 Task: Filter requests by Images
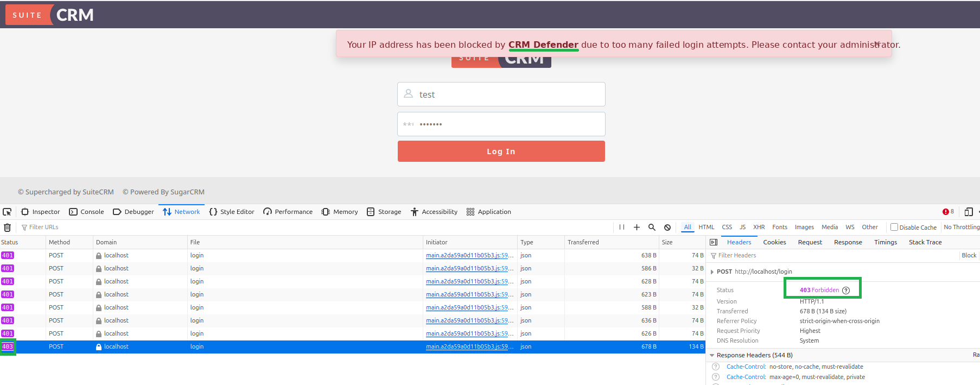point(804,227)
